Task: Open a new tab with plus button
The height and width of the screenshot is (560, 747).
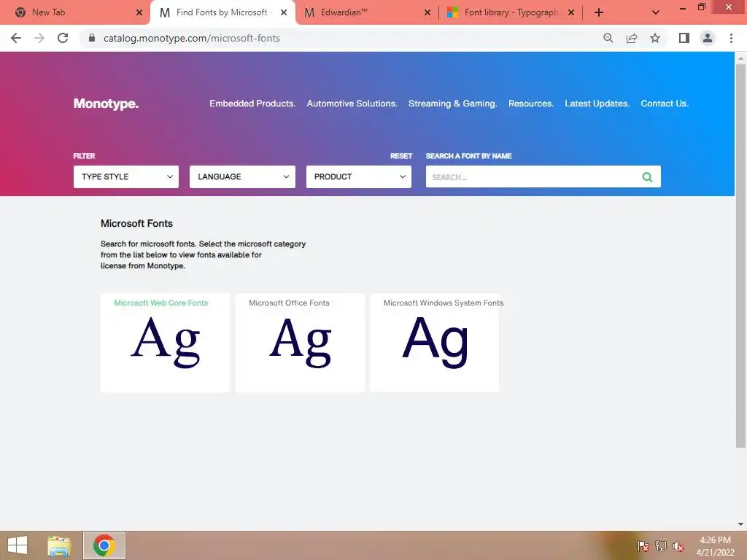Action: (599, 12)
